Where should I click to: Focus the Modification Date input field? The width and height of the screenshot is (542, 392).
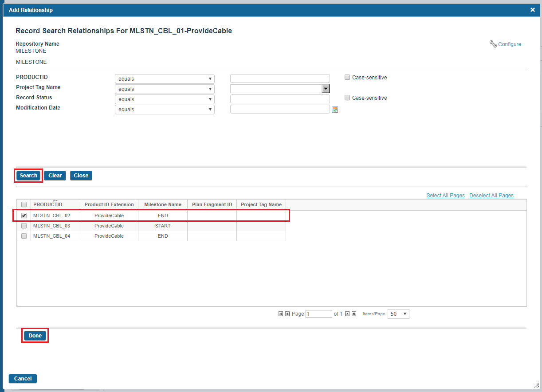(x=280, y=110)
